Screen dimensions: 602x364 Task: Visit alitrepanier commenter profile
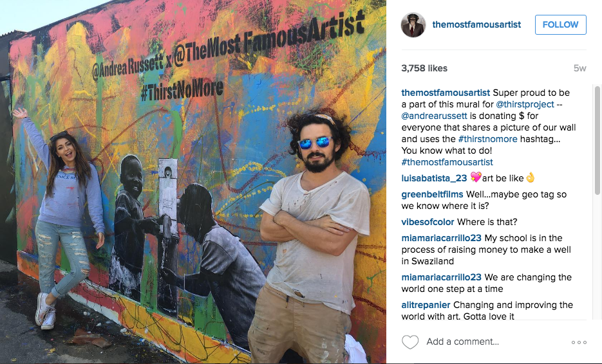click(426, 305)
